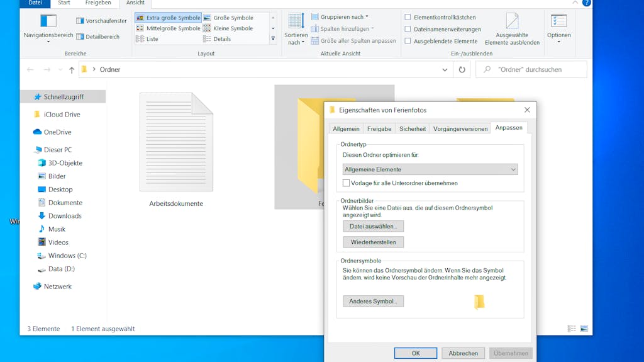
Task: Switch layout to Details
Action: tap(217, 39)
